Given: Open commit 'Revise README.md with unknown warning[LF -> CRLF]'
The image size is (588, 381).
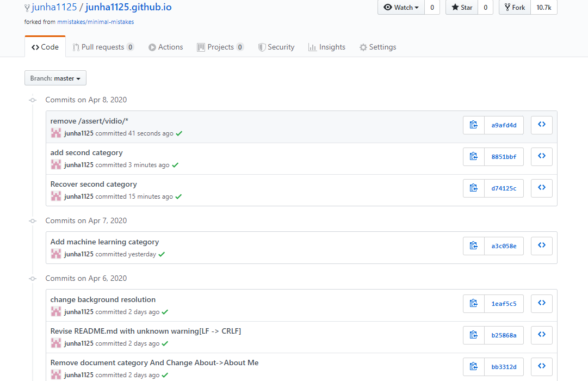Looking at the screenshot, I should [146, 331].
